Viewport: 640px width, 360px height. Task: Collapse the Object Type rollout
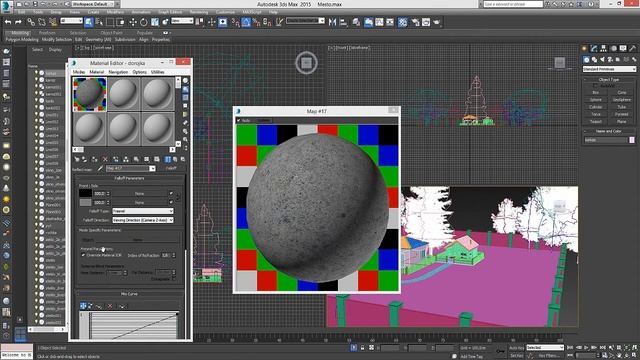point(609,80)
